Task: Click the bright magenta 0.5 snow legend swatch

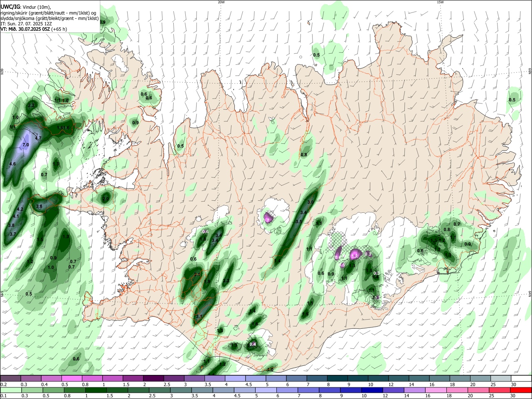Action: [71, 379]
